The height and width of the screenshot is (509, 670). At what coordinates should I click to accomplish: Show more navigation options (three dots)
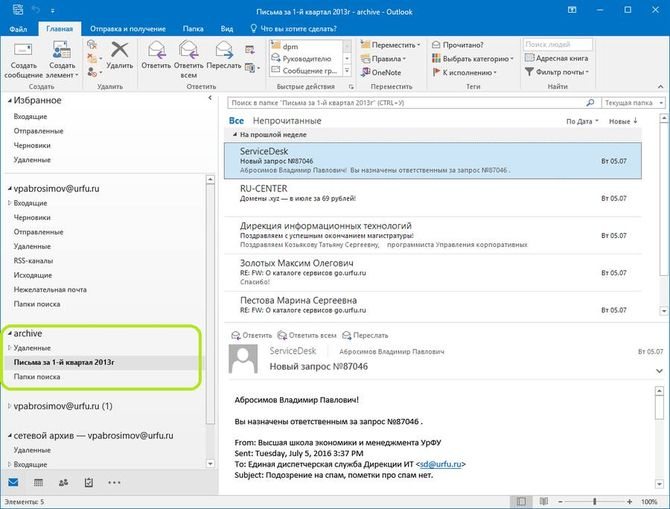(x=114, y=483)
